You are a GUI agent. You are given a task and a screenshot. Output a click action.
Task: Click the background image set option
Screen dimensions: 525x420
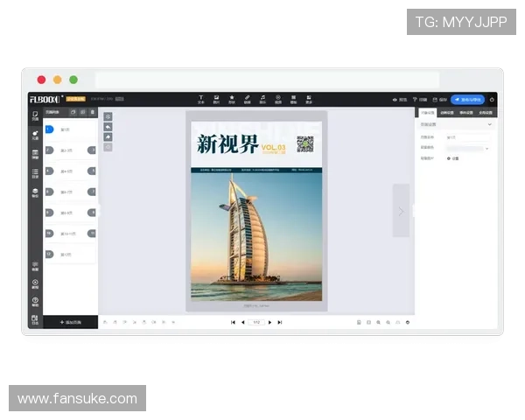(x=453, y=158)
